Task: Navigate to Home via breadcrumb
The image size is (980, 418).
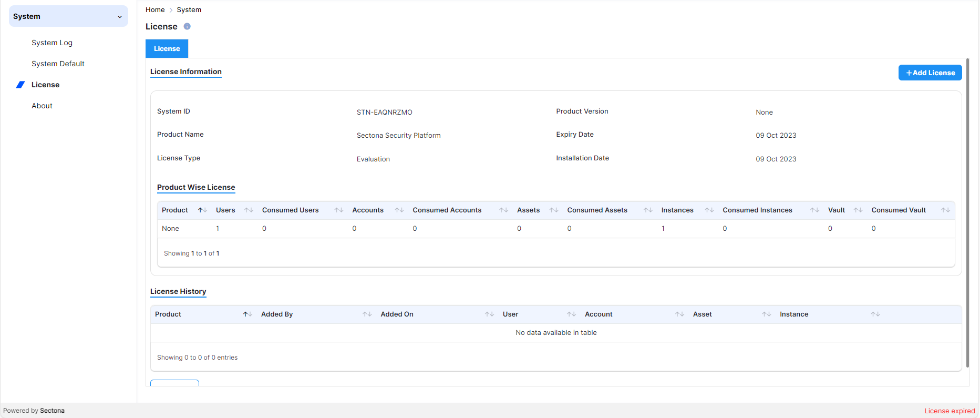Action: [155, 10]
